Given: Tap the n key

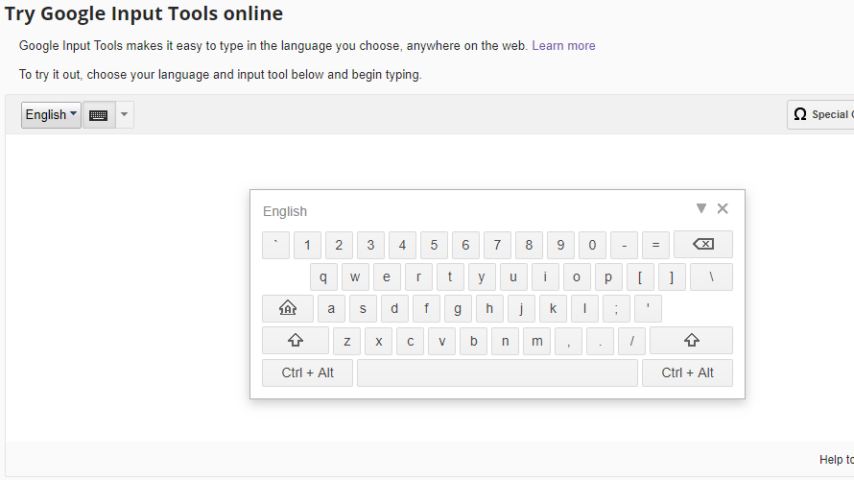Looking at the screenshot, I should 505,341.
